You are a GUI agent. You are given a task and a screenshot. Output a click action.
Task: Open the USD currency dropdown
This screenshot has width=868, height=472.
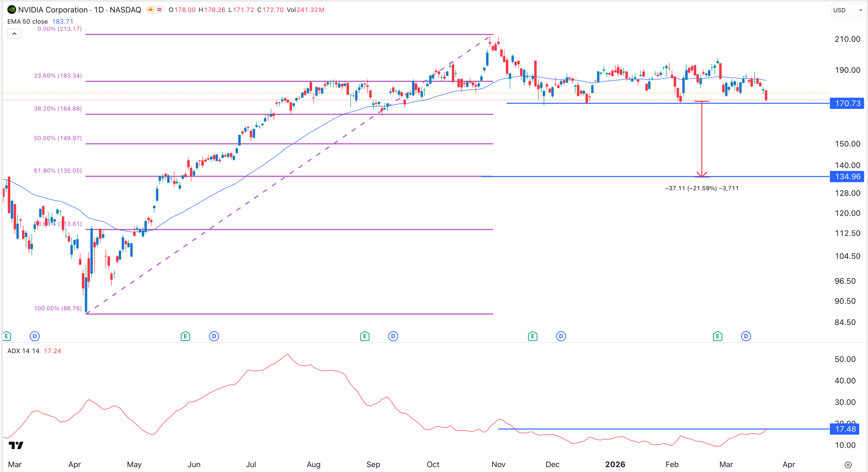(x=847, y=10)
